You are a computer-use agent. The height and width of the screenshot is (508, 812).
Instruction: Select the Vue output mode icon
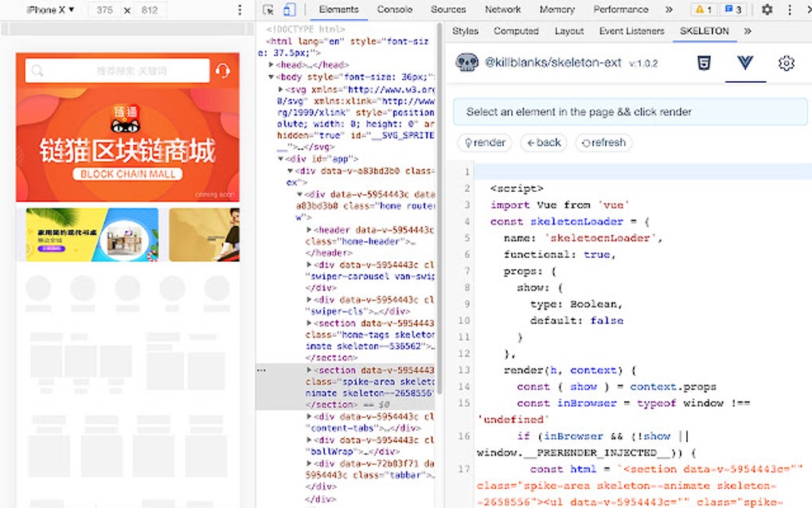point(744,63)
